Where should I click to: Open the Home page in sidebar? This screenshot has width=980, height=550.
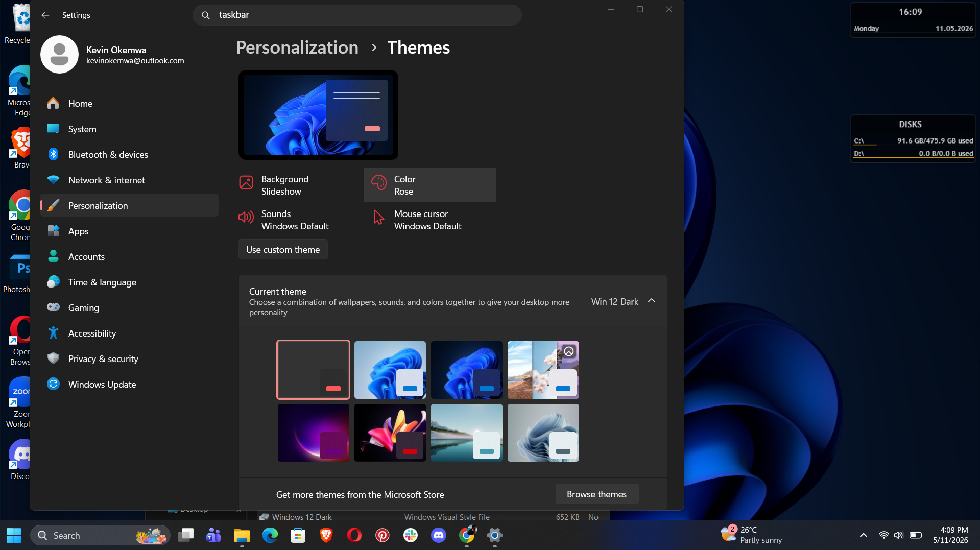[x=129, y=104]
